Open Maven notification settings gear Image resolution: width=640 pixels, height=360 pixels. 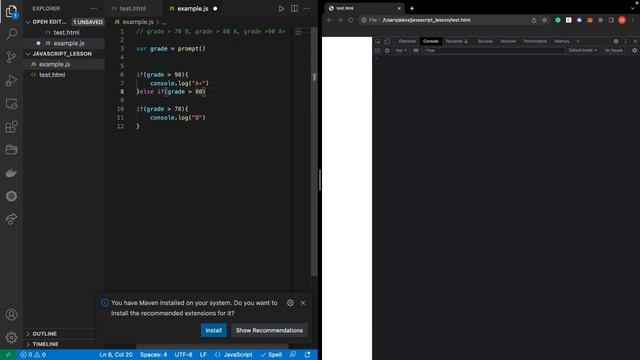click(290, 303)
